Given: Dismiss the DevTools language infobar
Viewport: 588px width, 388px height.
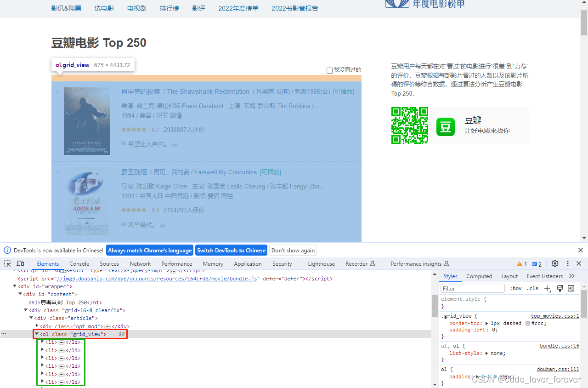Looking at the screenshot, I should [x=581, y=250].
